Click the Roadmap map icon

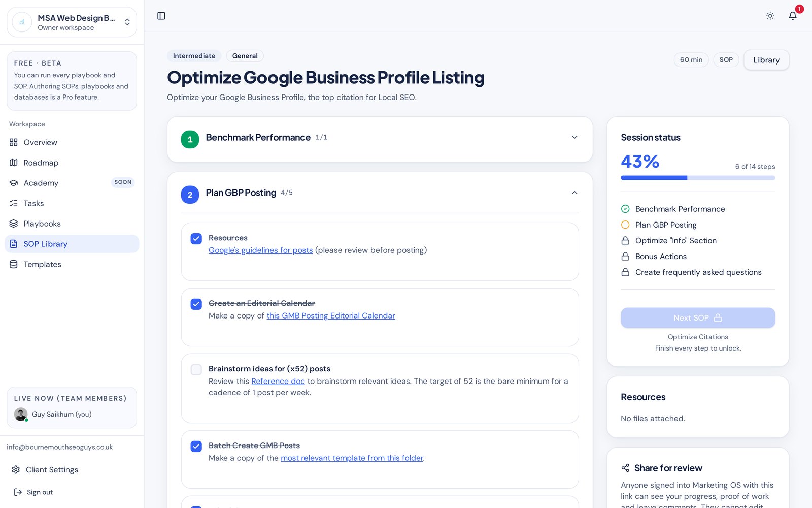(14, 163)
